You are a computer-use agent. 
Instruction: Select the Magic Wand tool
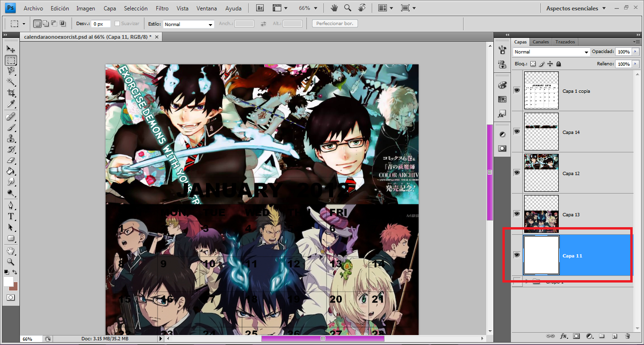coord(10,82)
